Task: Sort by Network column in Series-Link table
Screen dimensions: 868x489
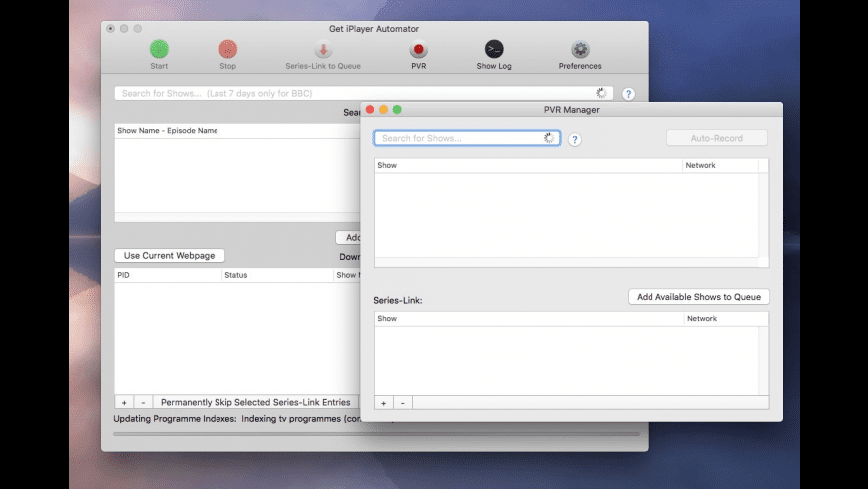Action: [x=726, y=319]
